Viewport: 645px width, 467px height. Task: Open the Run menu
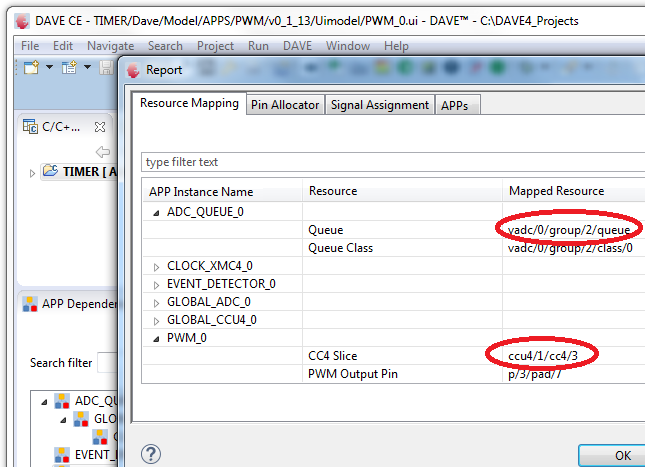[x=258, y=46]
